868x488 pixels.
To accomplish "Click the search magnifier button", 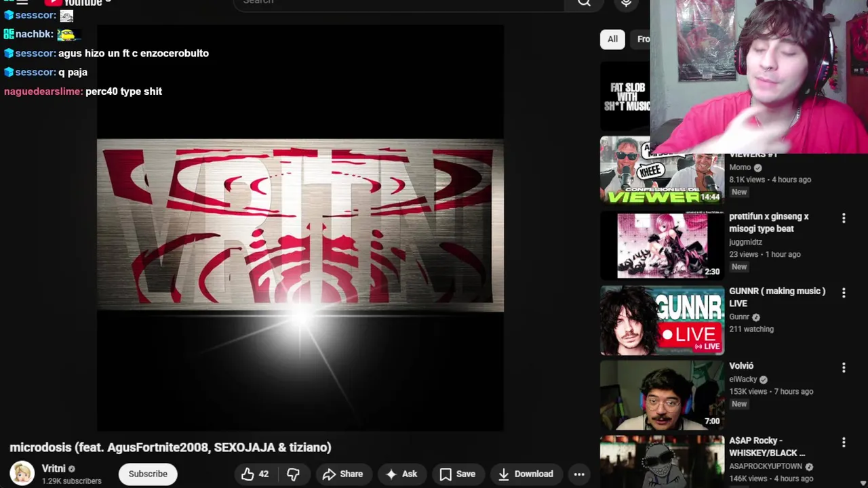I will 584,3.
